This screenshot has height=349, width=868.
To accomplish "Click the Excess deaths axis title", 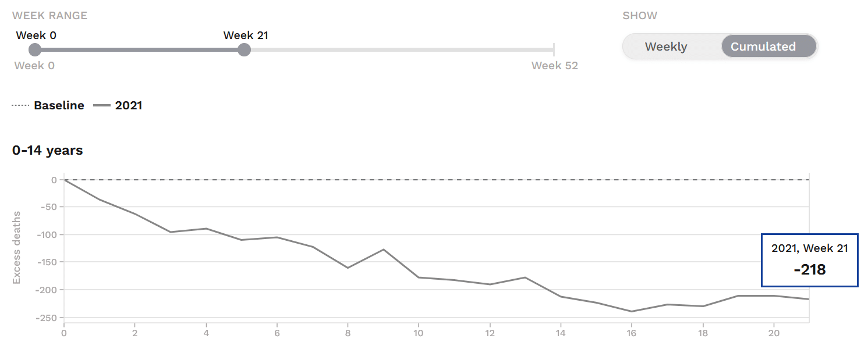I will point(16,248).
